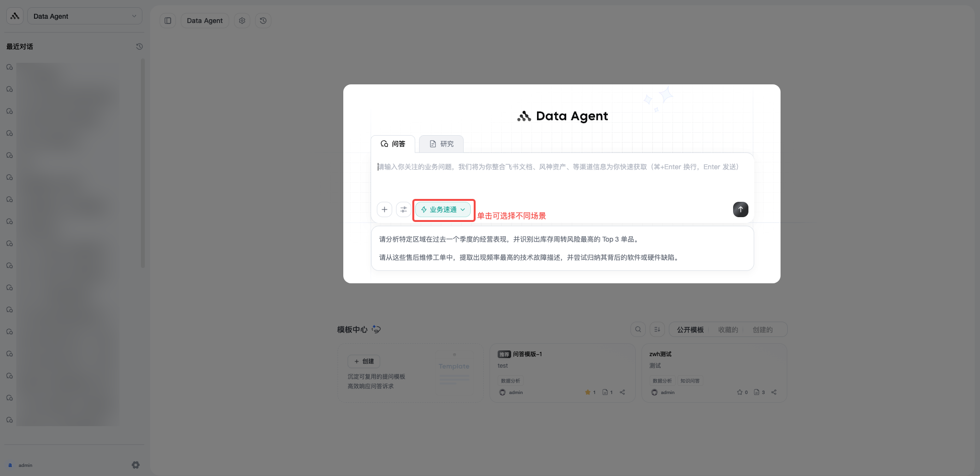
Task: Click the admin avatar on 问答模版-1 card
Action: (x=502, y=392)
